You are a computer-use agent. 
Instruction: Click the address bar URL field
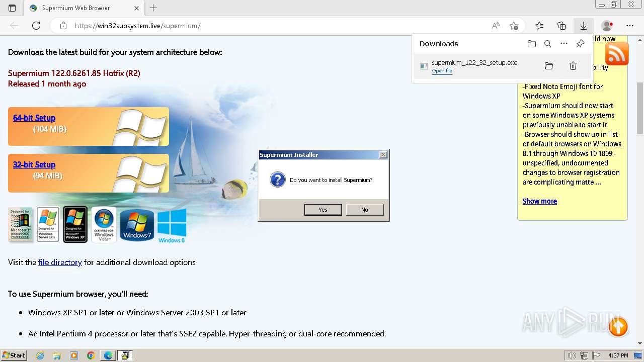[282, 26]
